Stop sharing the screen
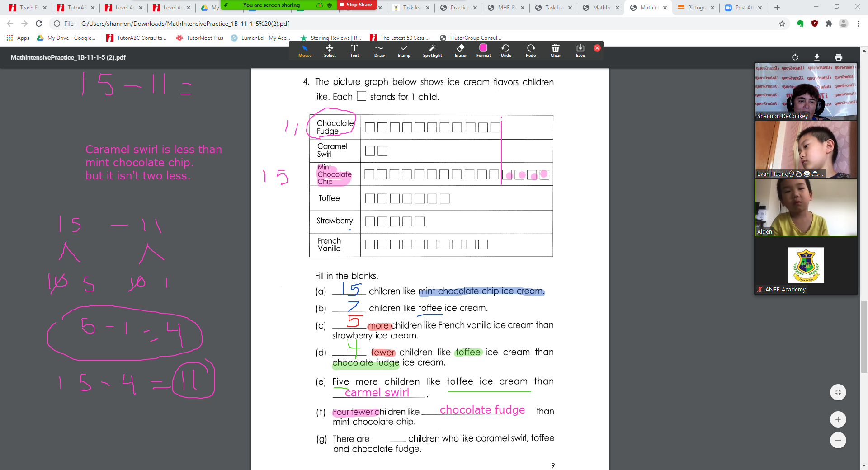 click(356, 5)
